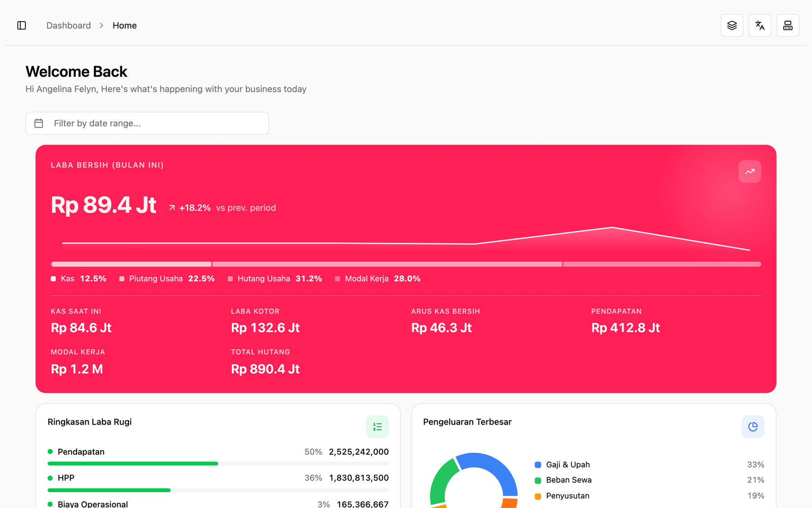Screen dimensions: 812x508
Task: Click the Pendapatan green progress bar
Action: tap(133, 464)
